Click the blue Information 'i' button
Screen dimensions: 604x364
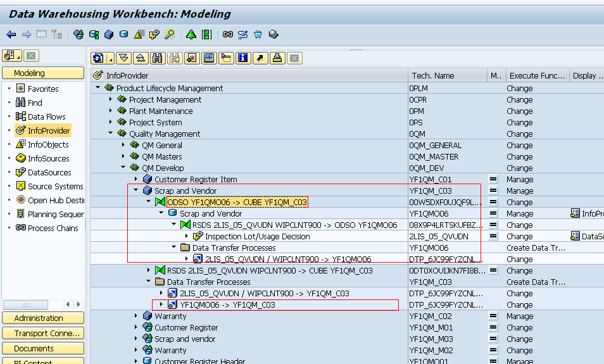(243, 58)
